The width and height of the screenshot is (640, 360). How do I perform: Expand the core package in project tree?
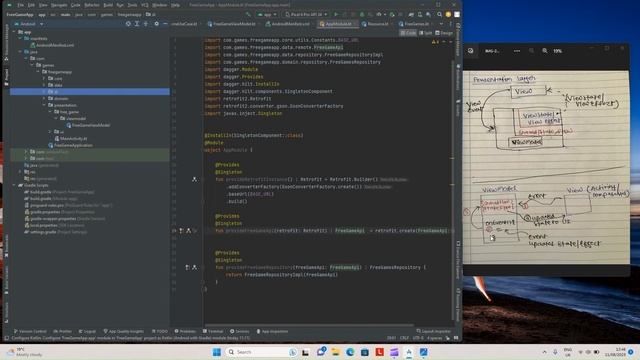coord(44,78)
